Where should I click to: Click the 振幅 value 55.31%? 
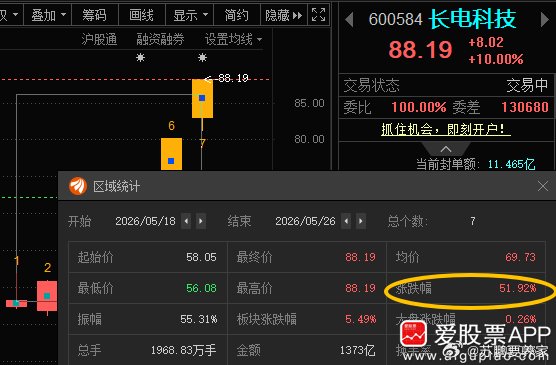[x=199, y=319]
